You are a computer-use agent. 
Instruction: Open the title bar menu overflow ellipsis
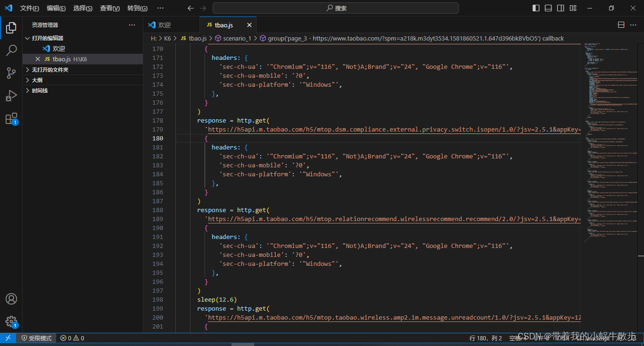160,8
